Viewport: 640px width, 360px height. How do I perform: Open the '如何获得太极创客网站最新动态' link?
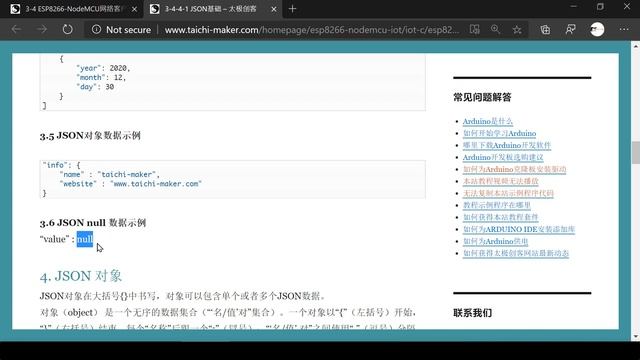tap(516, 253)
